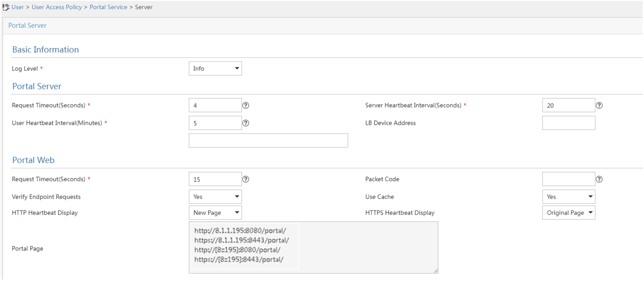This screenshot has height=281, width=644.
Task: Click the http://[8::195]:8080/portal/ line
Action: (237, 250)
